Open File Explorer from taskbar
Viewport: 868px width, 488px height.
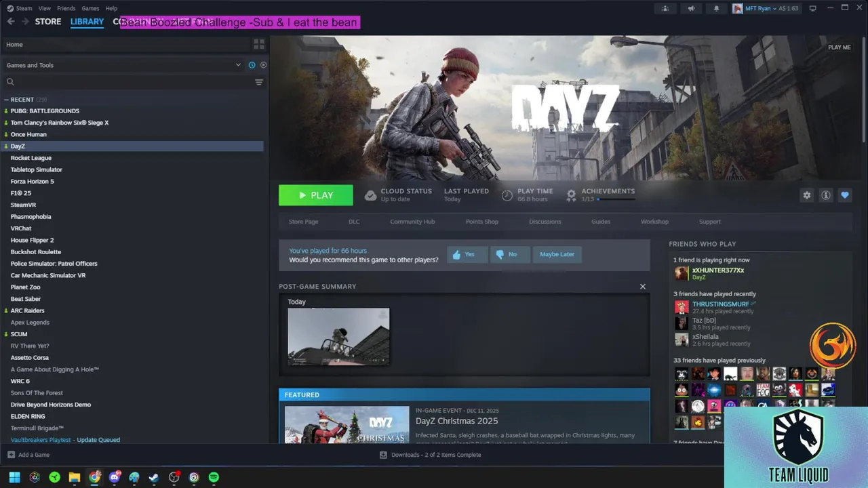point(75,477)
